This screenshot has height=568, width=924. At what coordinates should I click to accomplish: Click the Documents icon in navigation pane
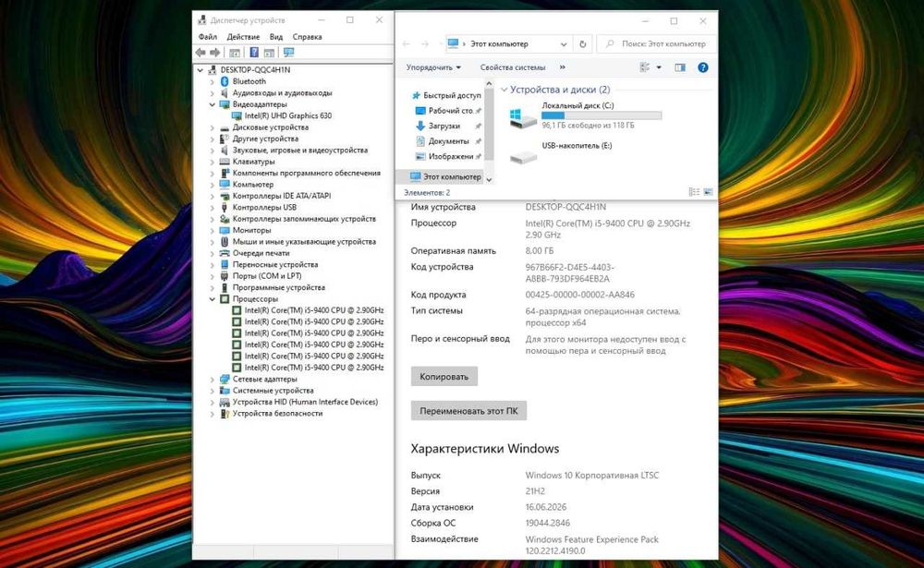tap(420, 140)
